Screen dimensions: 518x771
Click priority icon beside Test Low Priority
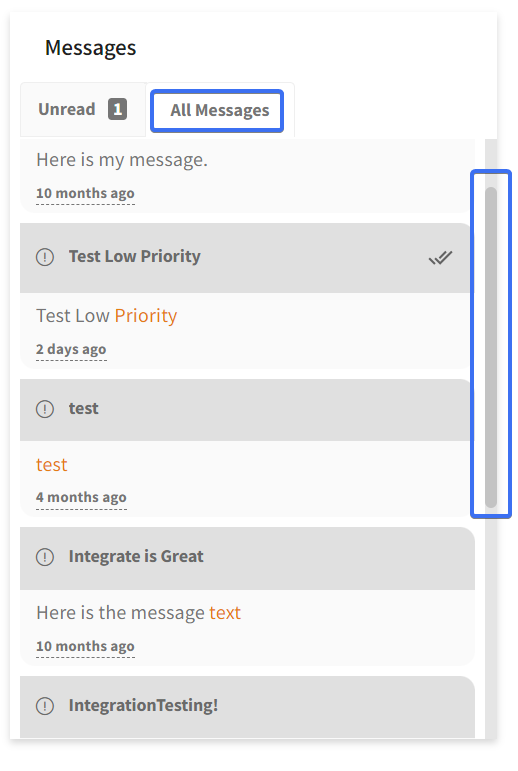45,257
